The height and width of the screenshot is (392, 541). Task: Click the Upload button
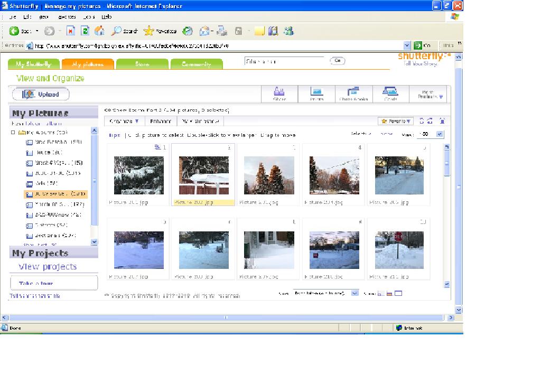point(41,95)
